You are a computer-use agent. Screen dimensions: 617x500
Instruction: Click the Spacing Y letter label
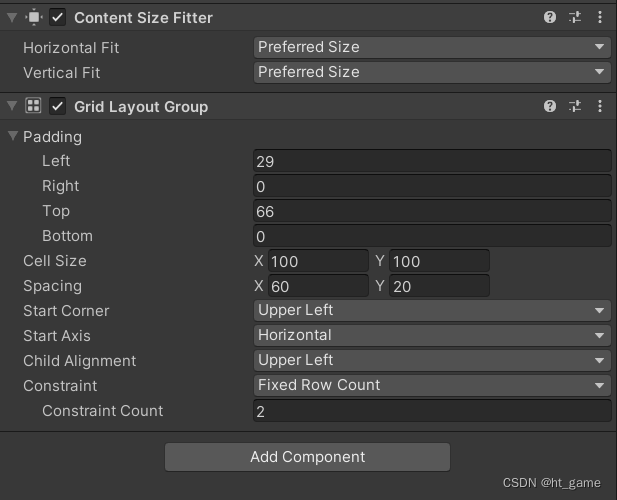click(x=380, y=286)
